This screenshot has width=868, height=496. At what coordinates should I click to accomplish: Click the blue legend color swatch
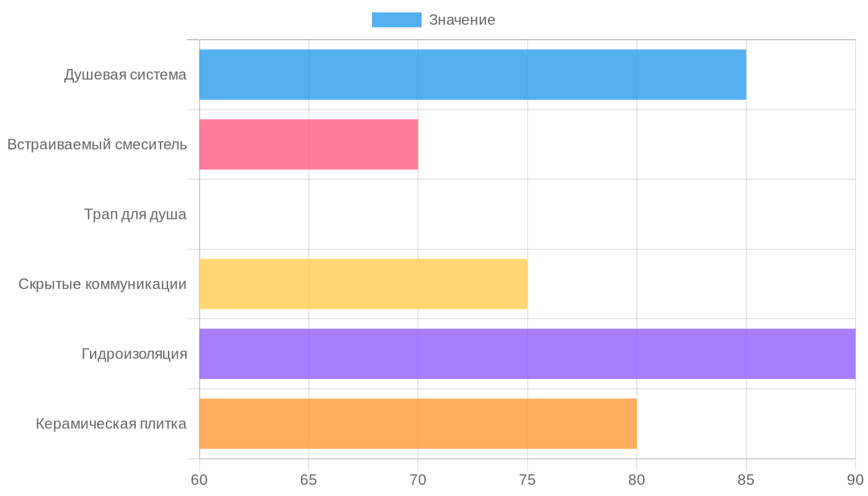tap(396, 20)
